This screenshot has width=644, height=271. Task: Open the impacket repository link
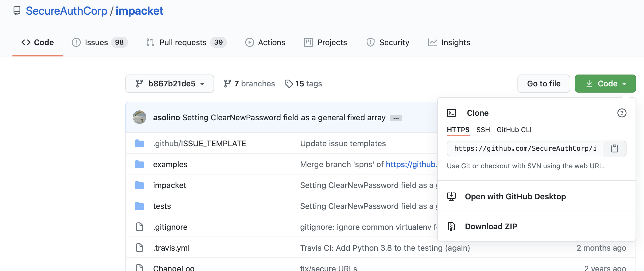click(139, 11)
